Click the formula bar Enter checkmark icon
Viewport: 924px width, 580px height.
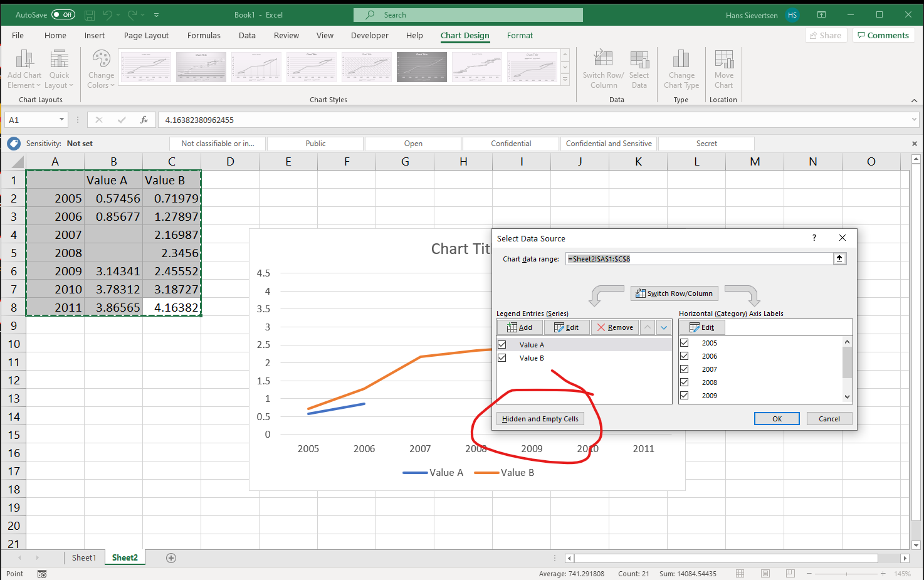(122, 119)
